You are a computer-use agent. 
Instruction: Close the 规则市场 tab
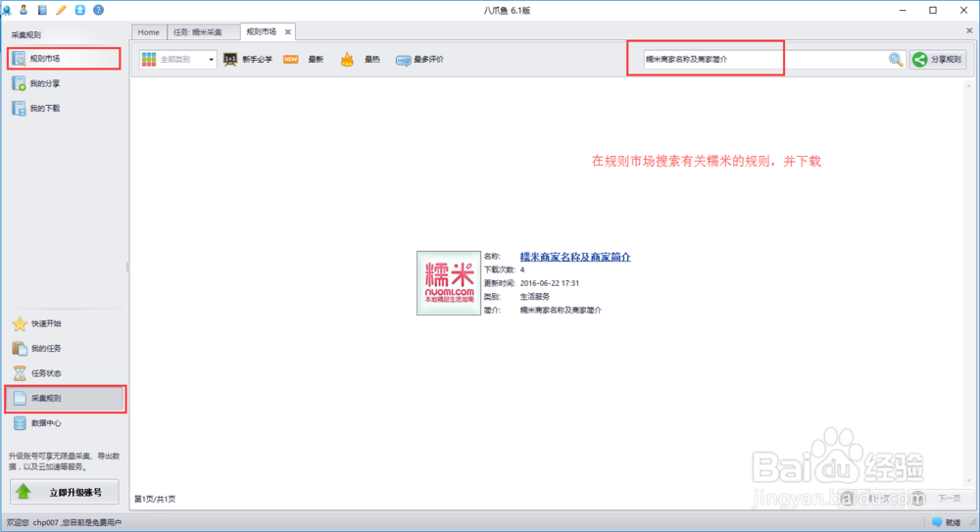pyautogui.click(x=288, y=32)
